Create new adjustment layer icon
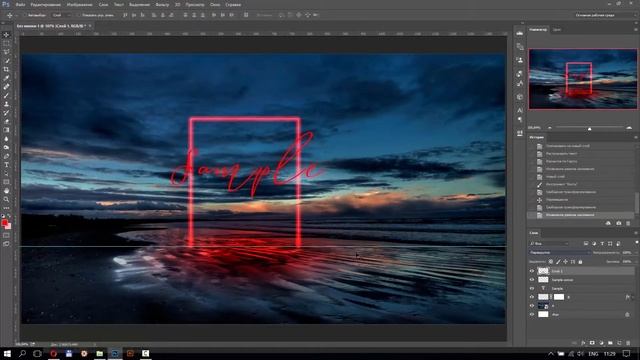The image size is (640, 360). coord(601,343)
